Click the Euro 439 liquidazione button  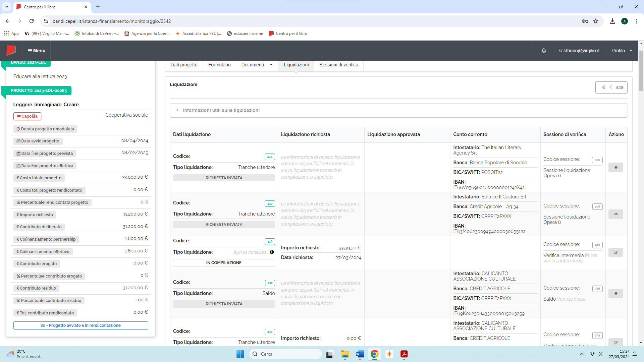tap(611, 87)
